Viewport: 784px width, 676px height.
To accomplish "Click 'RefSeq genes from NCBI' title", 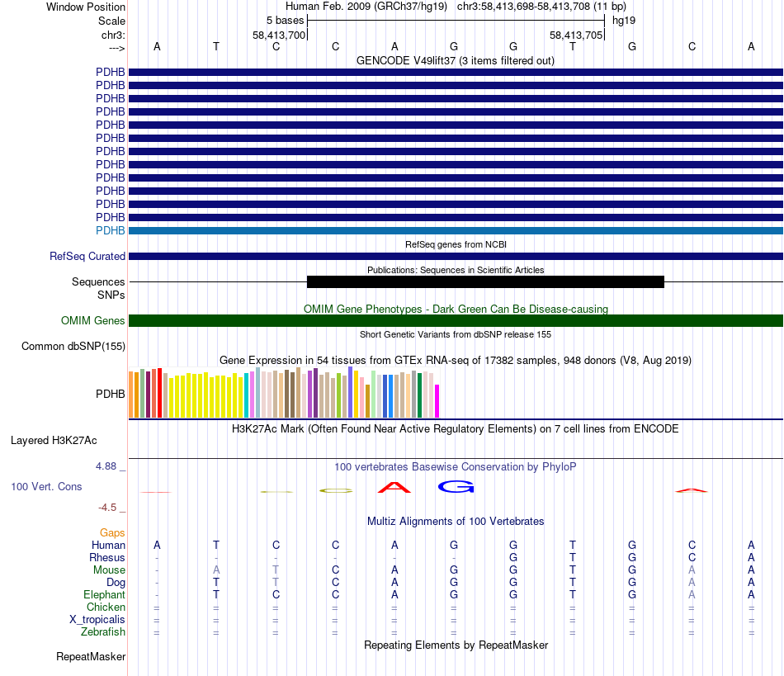I will point(456,244).
